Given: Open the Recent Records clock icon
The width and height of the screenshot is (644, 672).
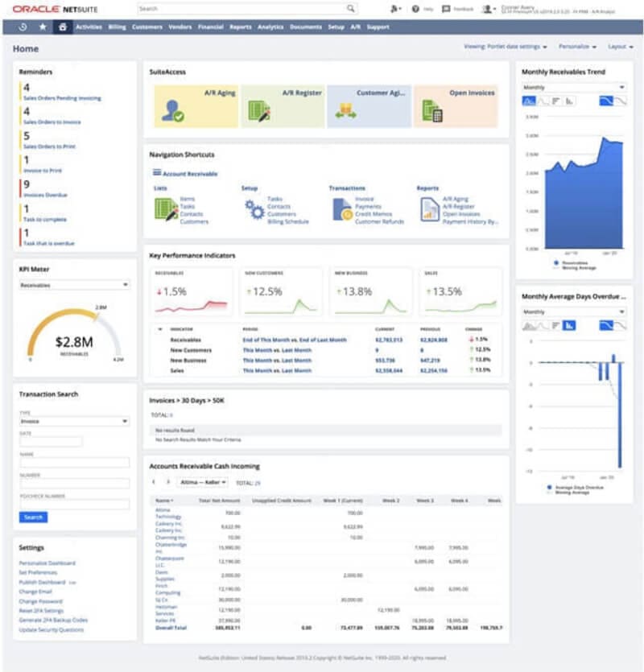Looking at the screenshot, I should 23,27.
